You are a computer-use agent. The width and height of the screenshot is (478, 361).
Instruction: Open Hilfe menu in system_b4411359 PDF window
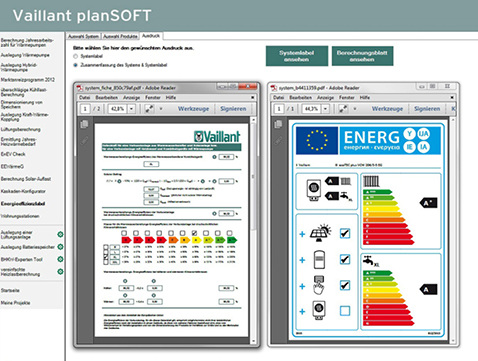[365, 97]
